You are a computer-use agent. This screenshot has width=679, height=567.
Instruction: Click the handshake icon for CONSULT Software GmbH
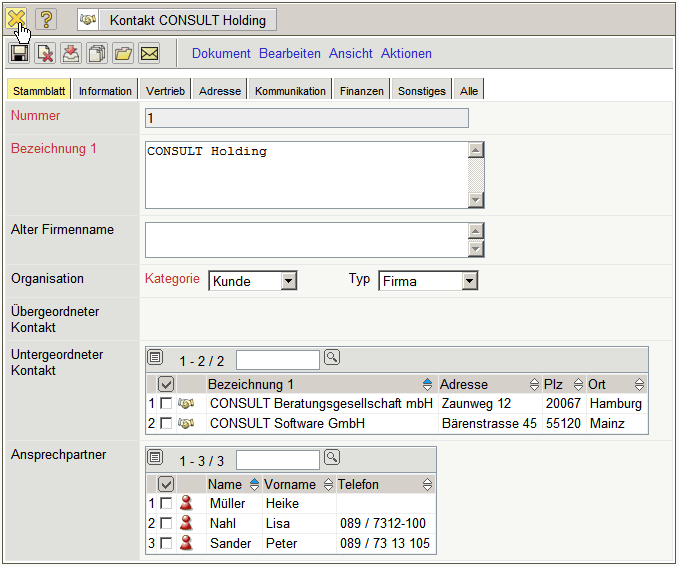[x=186, y=423]
